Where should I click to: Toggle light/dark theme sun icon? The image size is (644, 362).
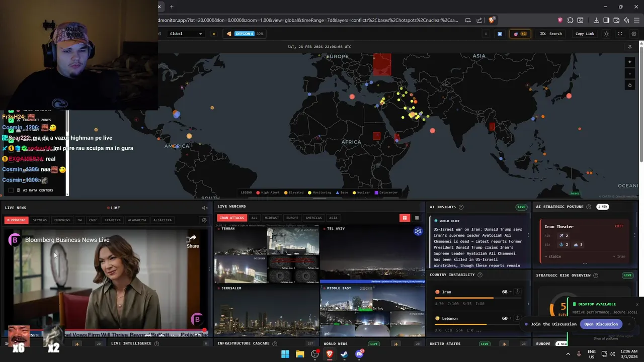tap(606, 34)
